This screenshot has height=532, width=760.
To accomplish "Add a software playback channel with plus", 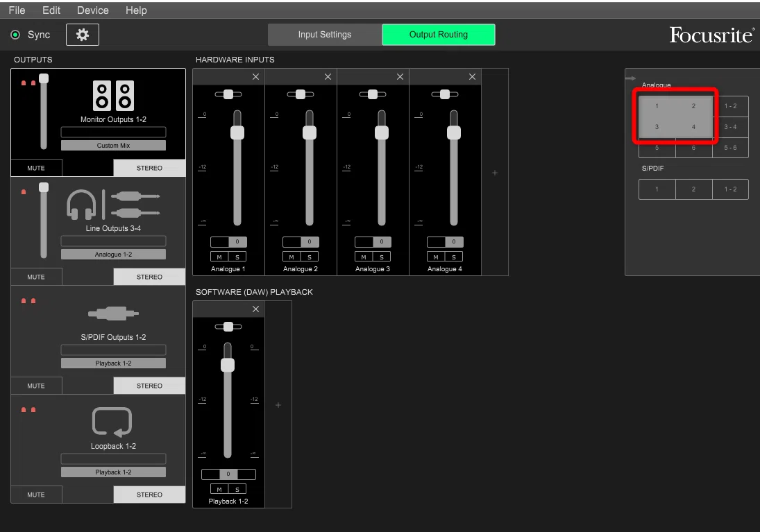I will [278, 405].
